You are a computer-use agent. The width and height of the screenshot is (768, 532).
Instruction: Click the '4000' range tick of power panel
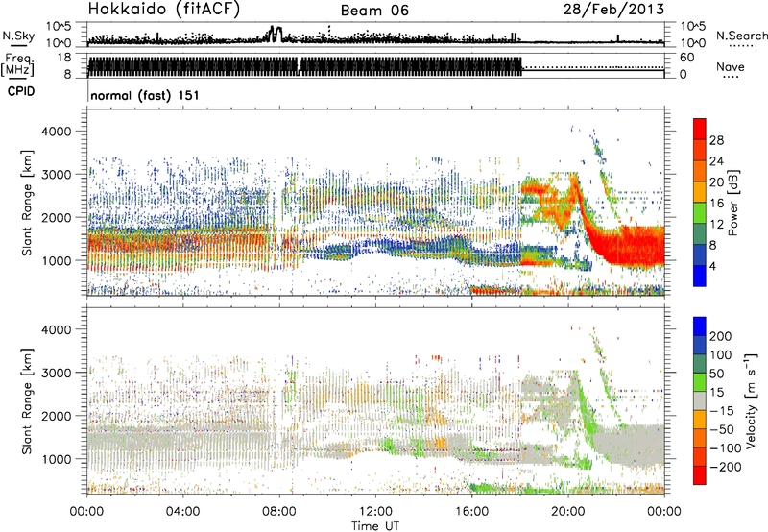pos(56,132)
